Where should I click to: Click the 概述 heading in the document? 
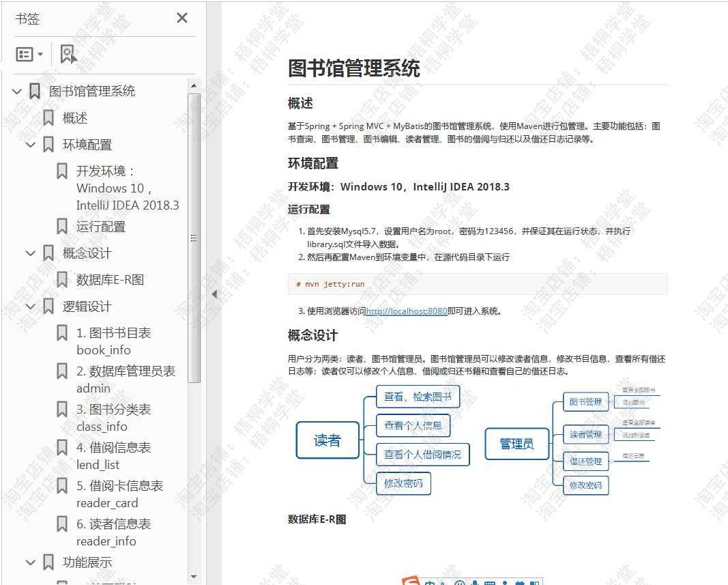(x=300, y=102)
